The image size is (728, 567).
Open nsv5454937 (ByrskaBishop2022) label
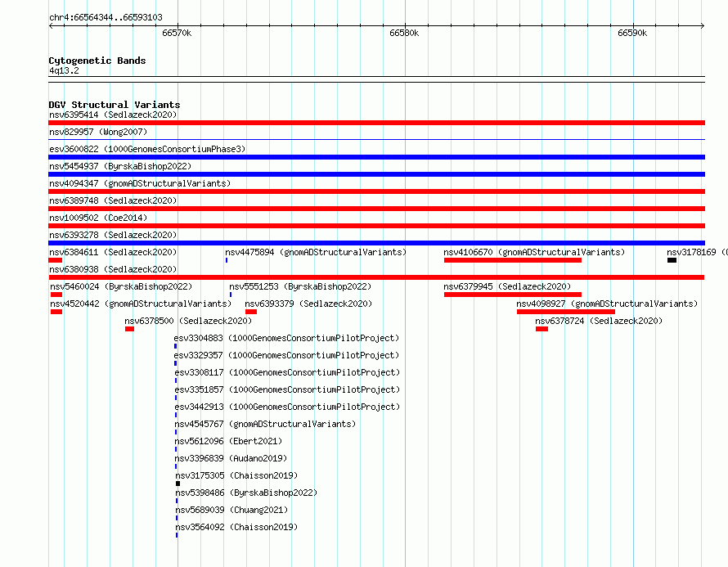coord(120,166)
